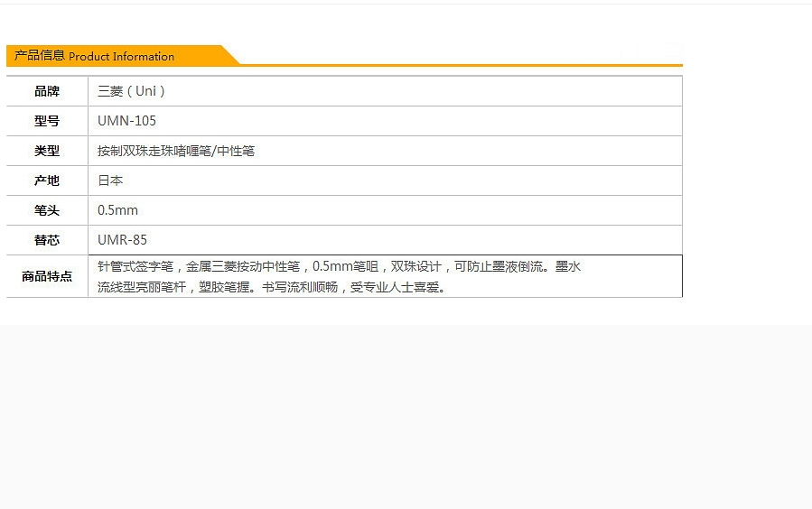
Task: Click the type value 按制双珠走珠啫喱笔/中性笔
Action: 176,151
